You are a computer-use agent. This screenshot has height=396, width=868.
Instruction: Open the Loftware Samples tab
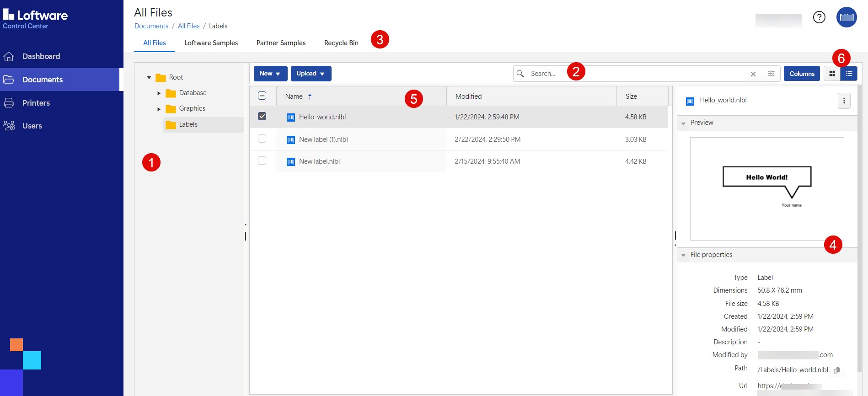[211, 43]
